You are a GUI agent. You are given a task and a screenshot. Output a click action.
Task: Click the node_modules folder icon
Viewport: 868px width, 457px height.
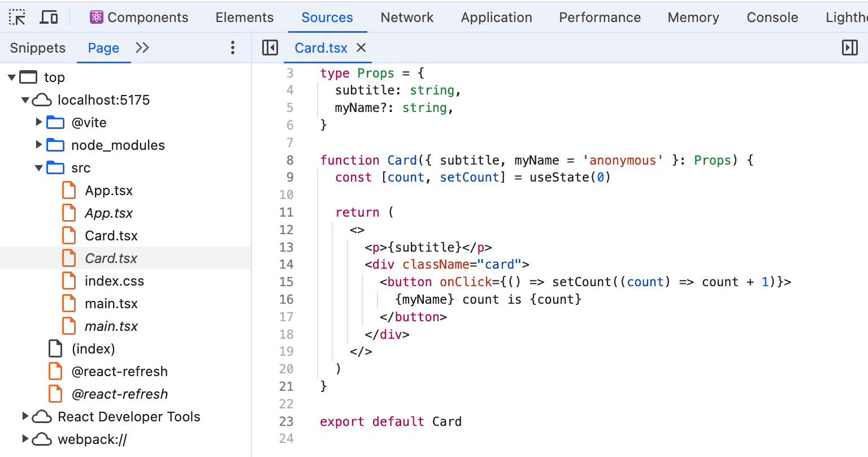pyautogui.click(x=55, y=145)
